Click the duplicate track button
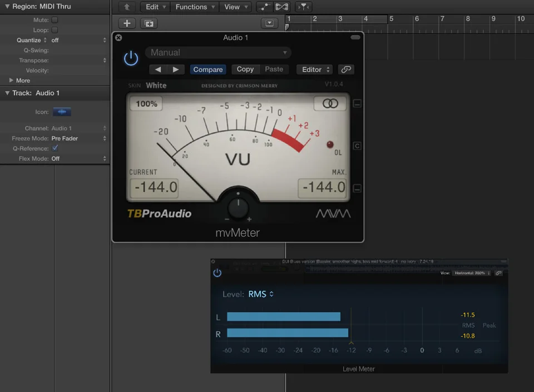The image size is (534, 392). pos(149,23)
